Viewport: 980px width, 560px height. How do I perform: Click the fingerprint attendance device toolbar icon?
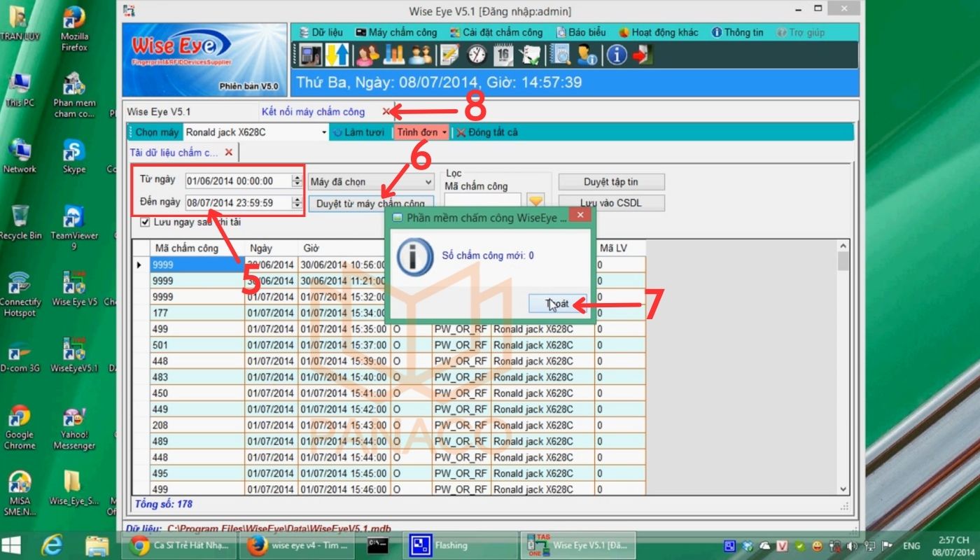pyautogui.click(x=310, y=55)
